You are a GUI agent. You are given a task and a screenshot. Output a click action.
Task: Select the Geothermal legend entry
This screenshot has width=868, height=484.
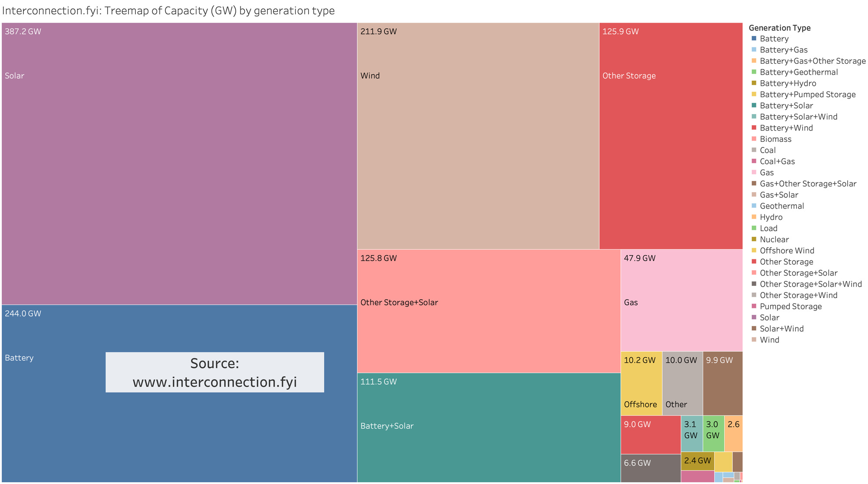pyautogui.click(x=782, y=206)
